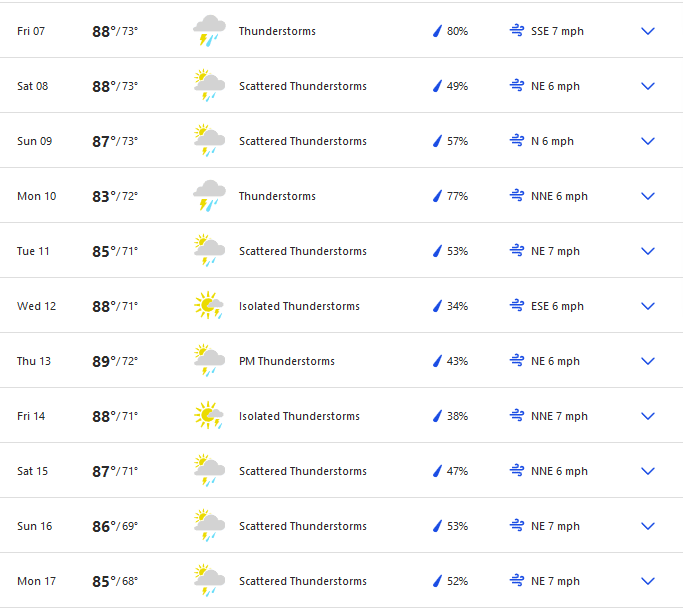The image size is (683, 610).
Task: Expand the Sun 09 forecast row chevron
Action: (647, 141)
